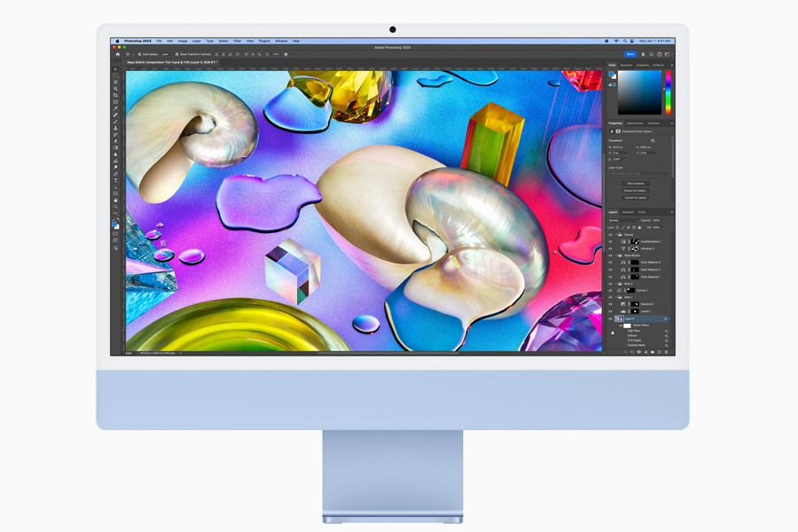Viewport: 798px width, 532px height.
Task: Open the workspace switcher icon
Action: click(x=667, y=54)
